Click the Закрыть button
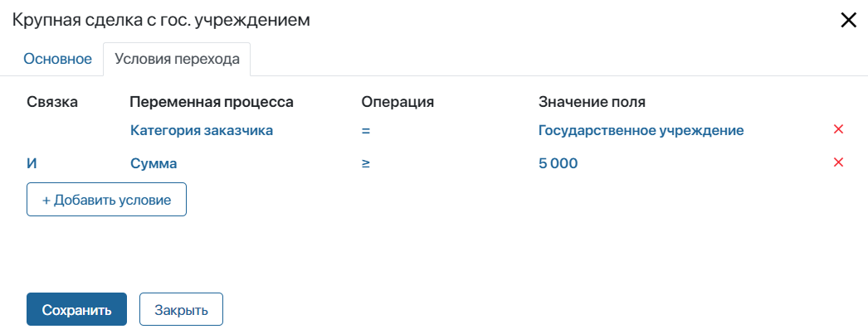The image size is (868, 334). [x=181, y=310]
